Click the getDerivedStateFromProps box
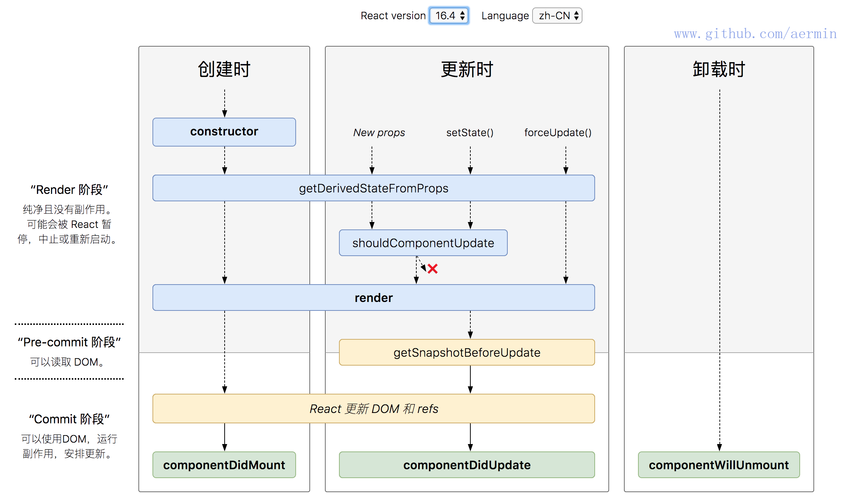Screen dimensions: 863x504 click(373, 188)
